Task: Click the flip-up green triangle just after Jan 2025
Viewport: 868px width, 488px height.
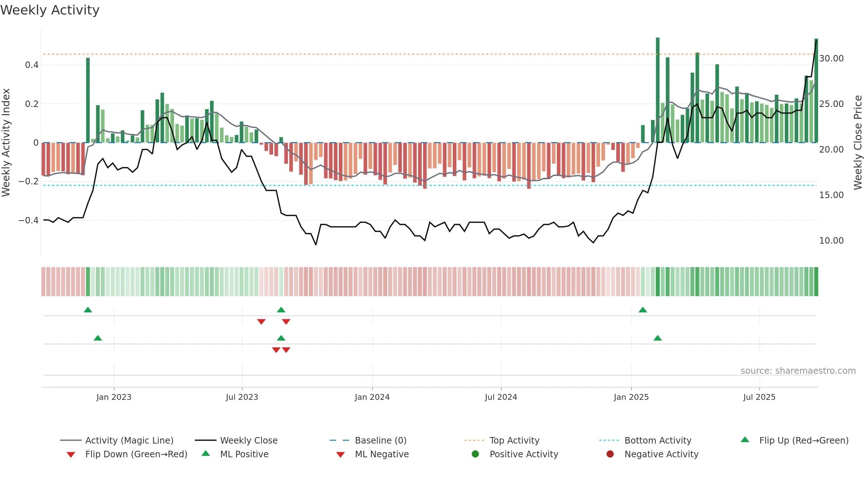Action: pyautogui.click(x=643, y=310)
